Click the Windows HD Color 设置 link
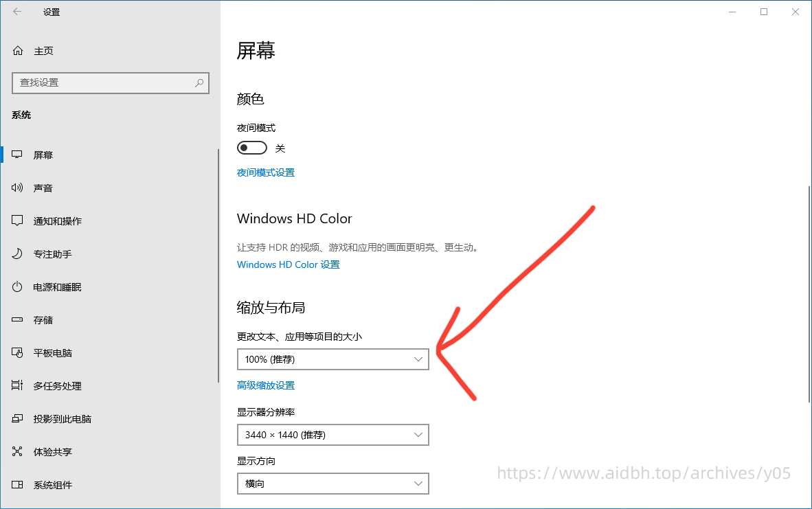The image size is (812, 509). [288, 265]
